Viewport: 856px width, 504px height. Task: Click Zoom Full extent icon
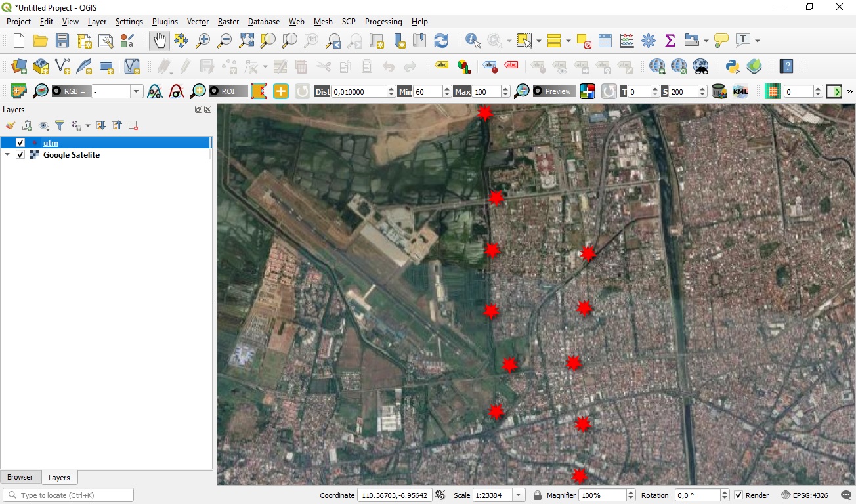(x=246, y=41)
